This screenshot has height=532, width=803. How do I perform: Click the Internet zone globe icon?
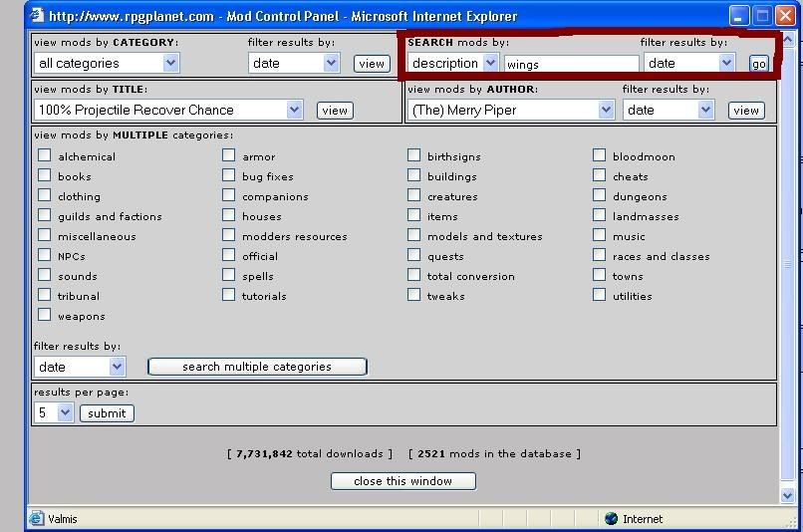(611, 519)
